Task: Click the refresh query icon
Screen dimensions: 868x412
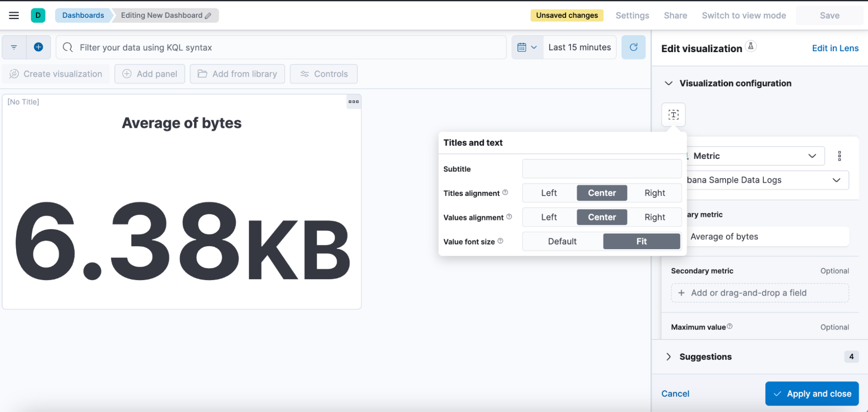Action: 634,47
